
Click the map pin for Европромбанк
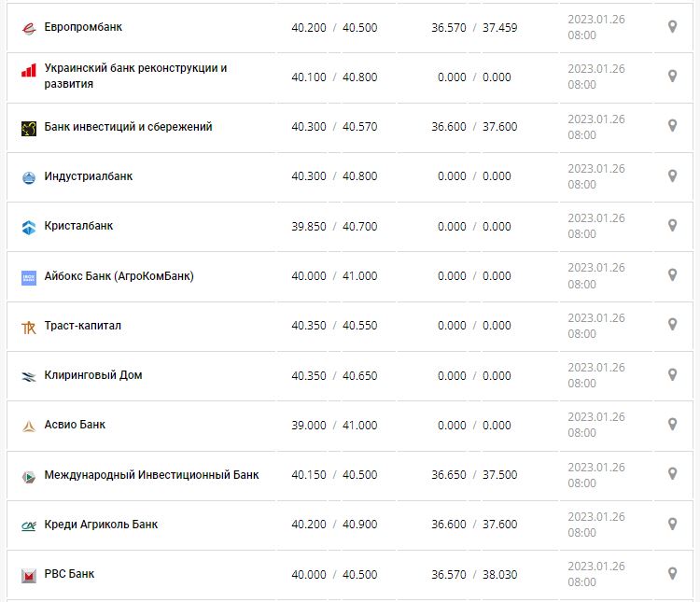(672, 27)
